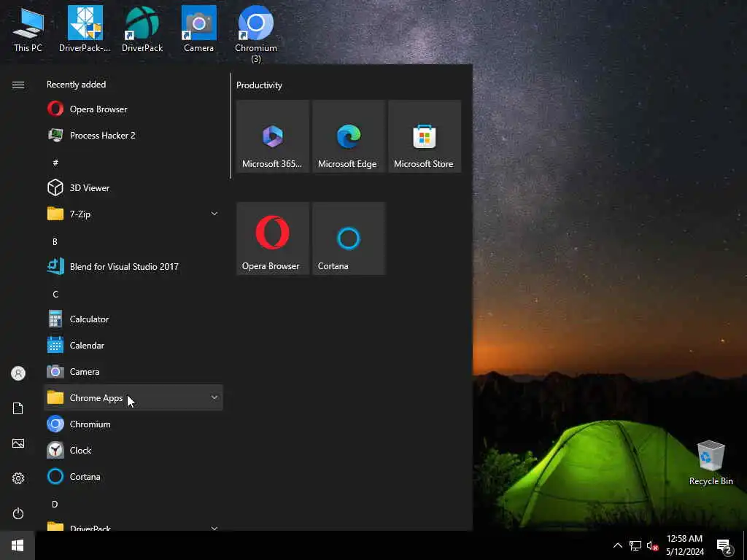Open Calendar from app list
This screenshot has width=747, height=560.
(x=133, y=345)
